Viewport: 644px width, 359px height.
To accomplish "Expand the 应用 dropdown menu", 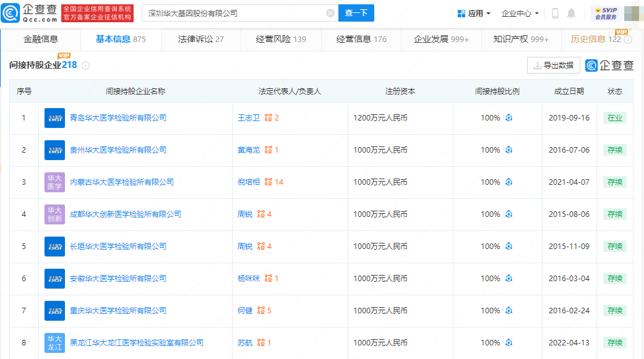I will [474, 14].
